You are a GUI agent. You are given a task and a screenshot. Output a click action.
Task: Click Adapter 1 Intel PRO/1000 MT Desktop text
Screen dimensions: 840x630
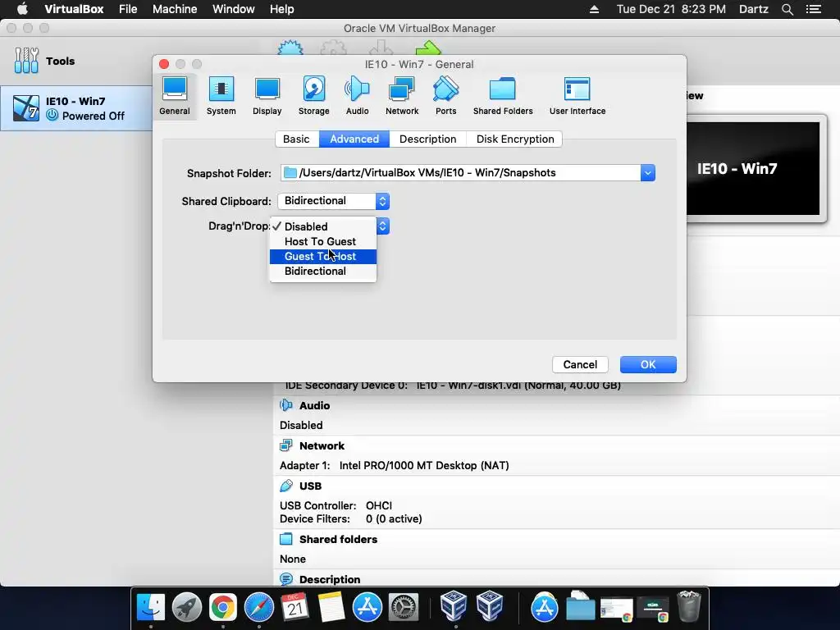click(395, 466)
